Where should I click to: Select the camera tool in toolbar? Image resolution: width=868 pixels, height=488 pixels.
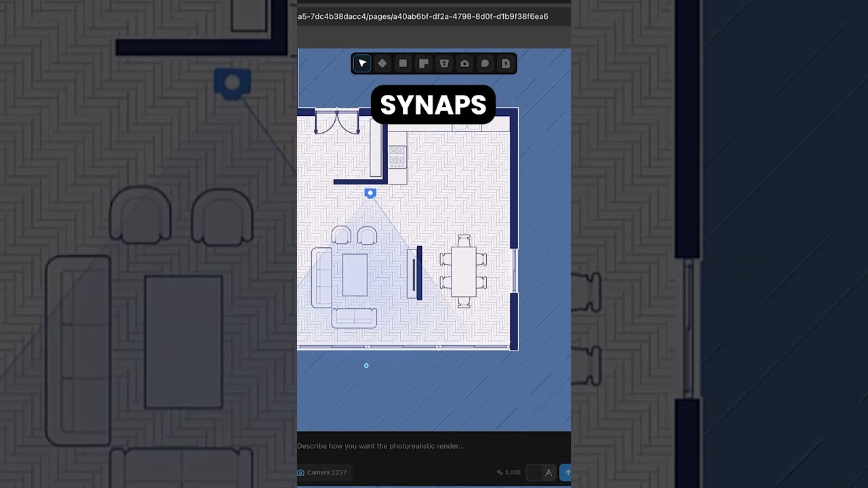tap(465, 63)
